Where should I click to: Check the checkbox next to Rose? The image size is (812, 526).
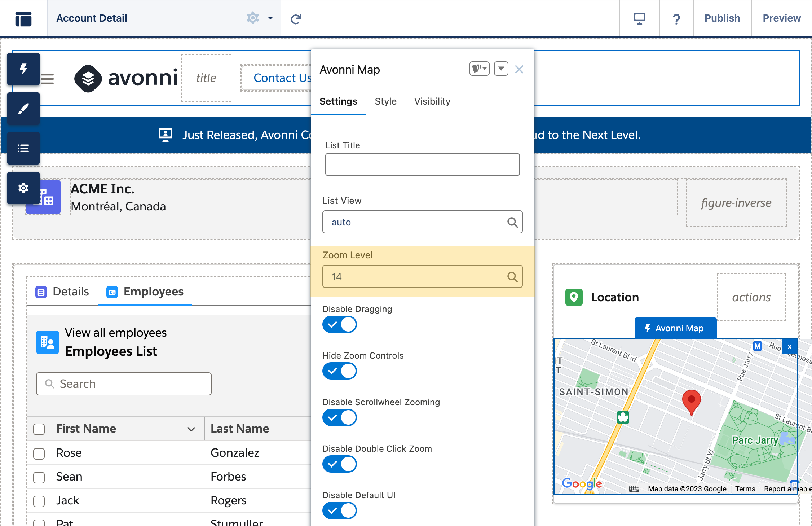[x=39, y=453]
